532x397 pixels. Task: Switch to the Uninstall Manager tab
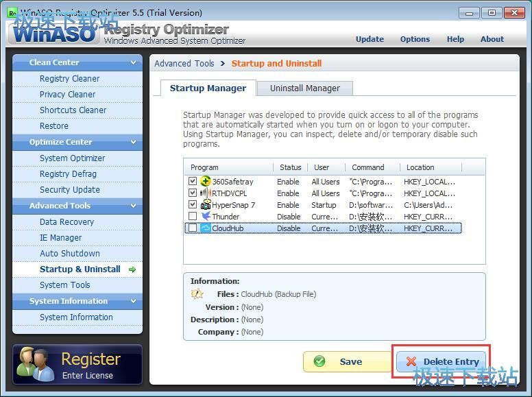point(304,88)
